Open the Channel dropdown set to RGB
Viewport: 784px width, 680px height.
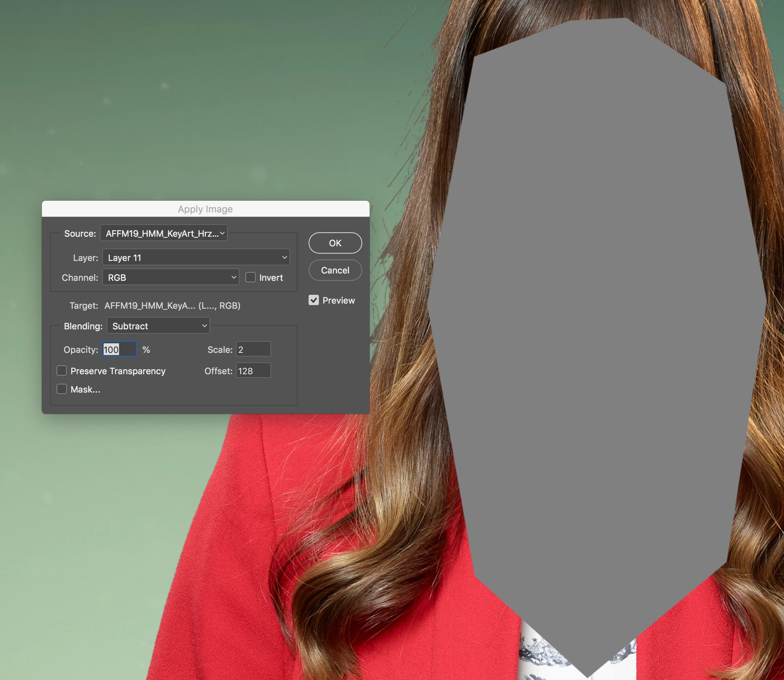pyautogui.click(x=171, y=278)
